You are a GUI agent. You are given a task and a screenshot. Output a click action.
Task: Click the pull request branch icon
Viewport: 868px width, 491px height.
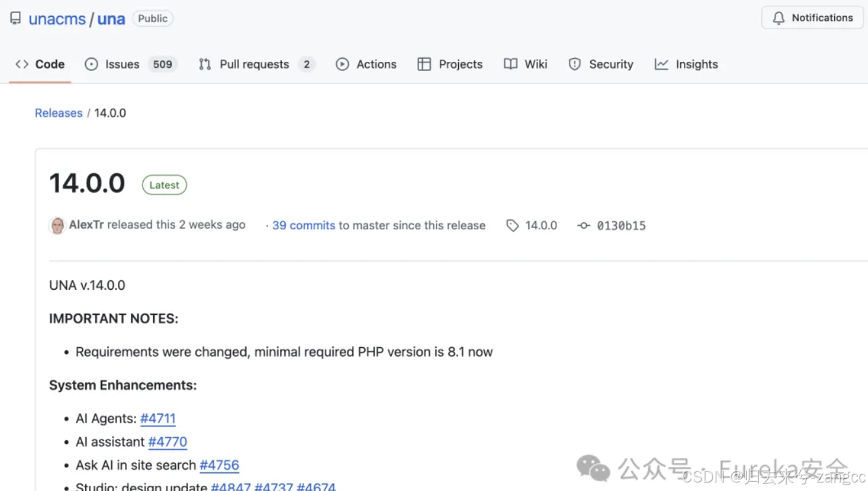coord(205,64)
